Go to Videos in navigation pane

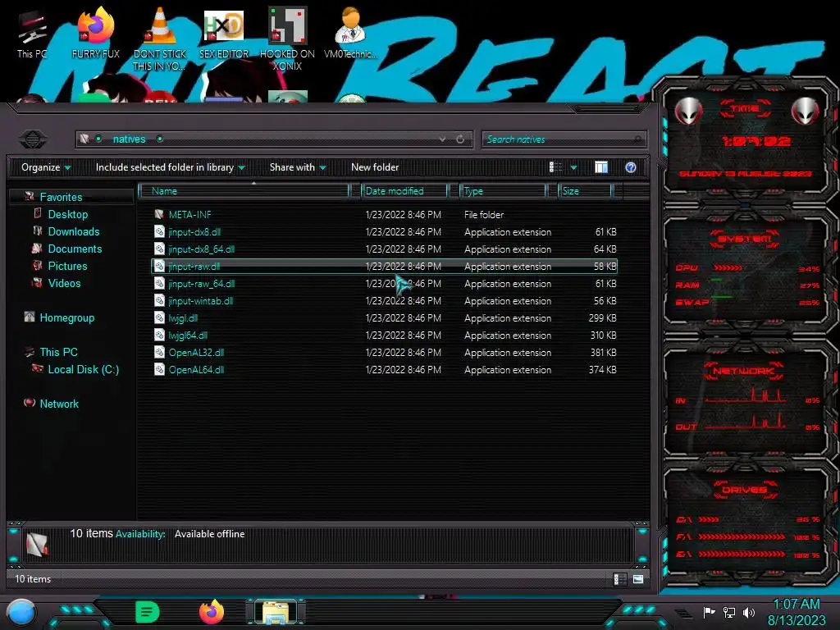[64, 283]
